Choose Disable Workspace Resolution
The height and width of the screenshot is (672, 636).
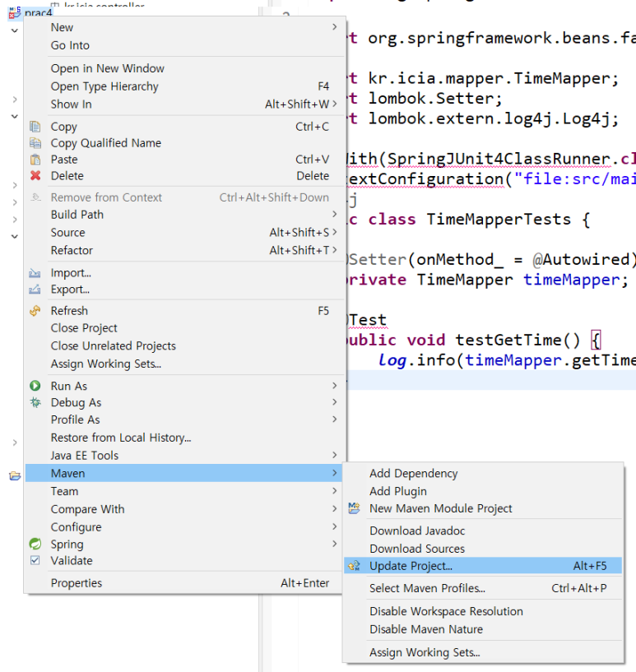point(483,612)
